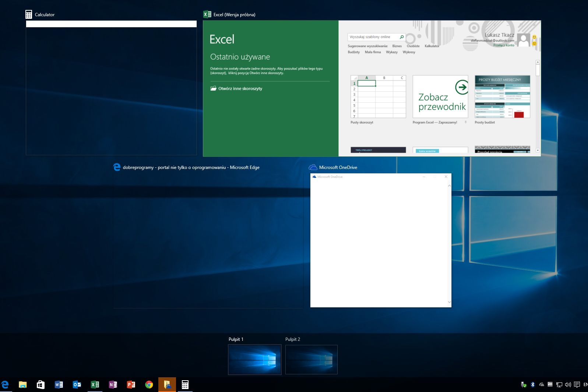Select the Pulpit 1 desktop thumbnail
588x392 pixels.
[254, 359]
